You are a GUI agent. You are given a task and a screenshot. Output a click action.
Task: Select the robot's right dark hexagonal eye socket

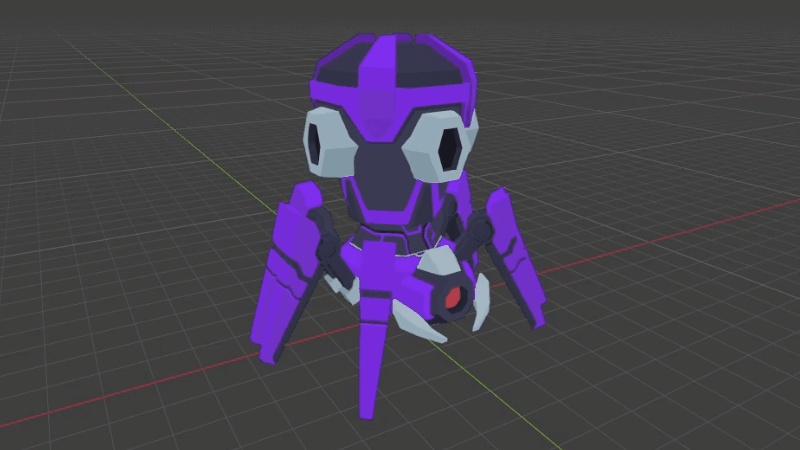[450, 149]
